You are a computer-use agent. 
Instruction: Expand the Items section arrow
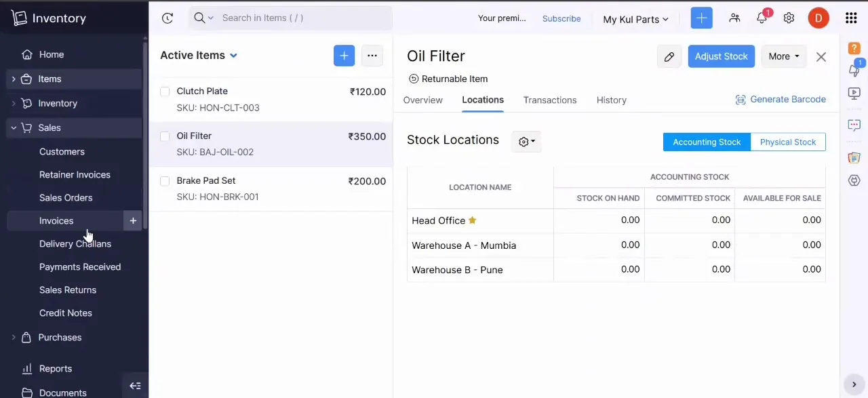tap(14, 79)
